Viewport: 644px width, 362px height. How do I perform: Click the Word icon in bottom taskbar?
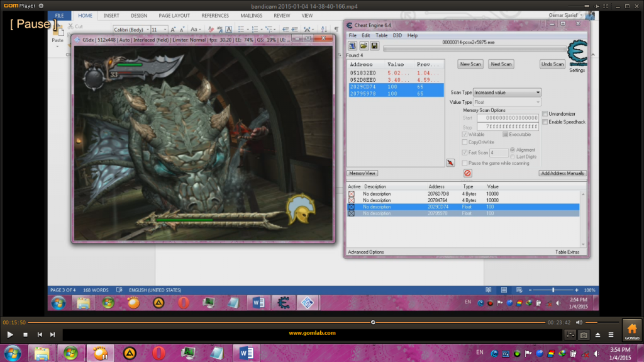[x=246, y=353]
